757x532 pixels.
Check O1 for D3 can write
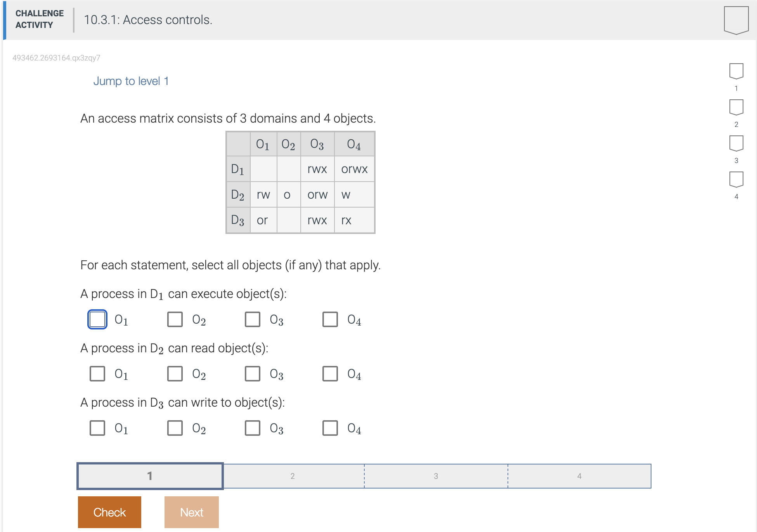coord(97,428)
